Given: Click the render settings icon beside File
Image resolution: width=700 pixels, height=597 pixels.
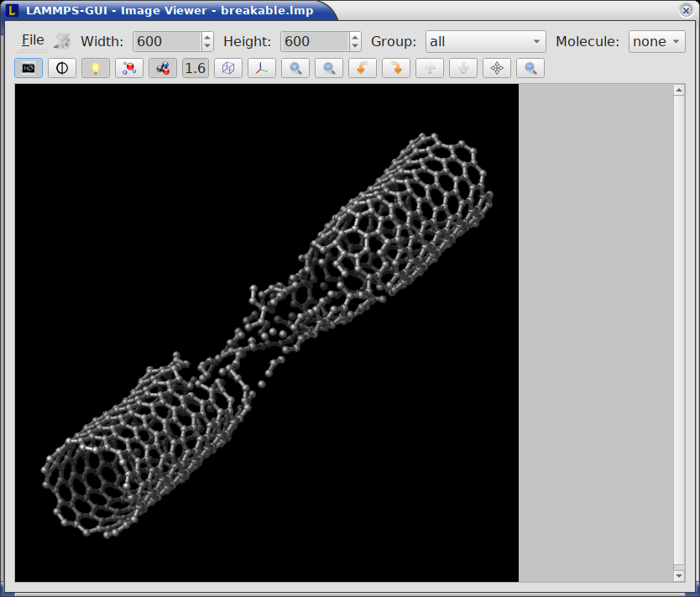Looking at the screenshot, I should pos(62,41).
